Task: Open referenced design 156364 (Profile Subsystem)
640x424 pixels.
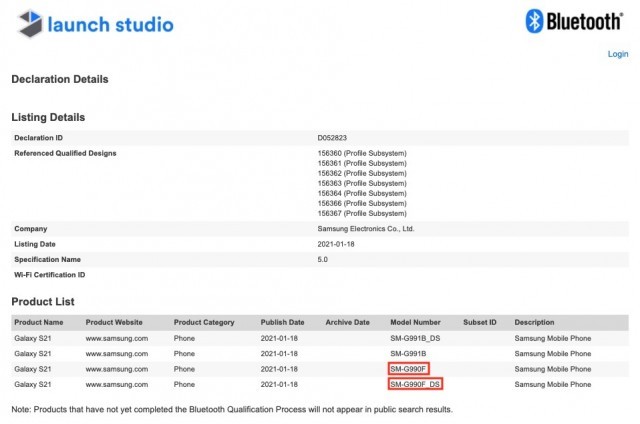Action: click(x=361, y=193)
